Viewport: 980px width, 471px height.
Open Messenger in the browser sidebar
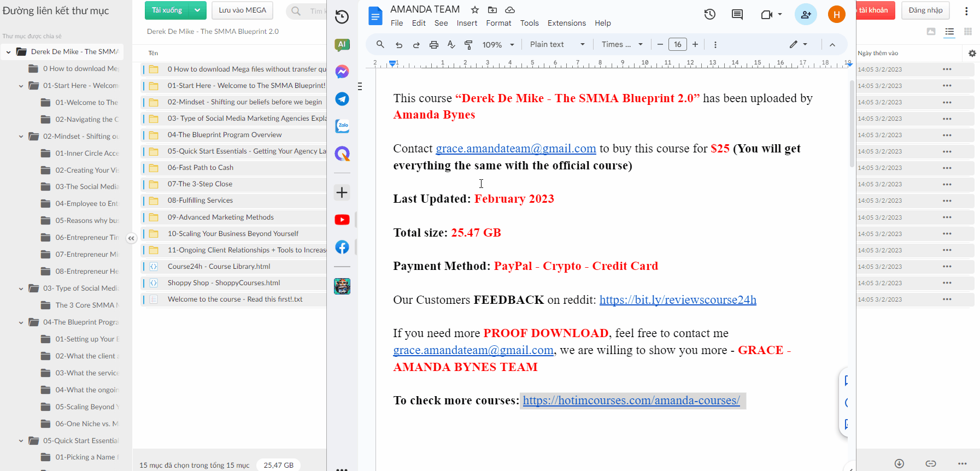(x=342, y=72)
